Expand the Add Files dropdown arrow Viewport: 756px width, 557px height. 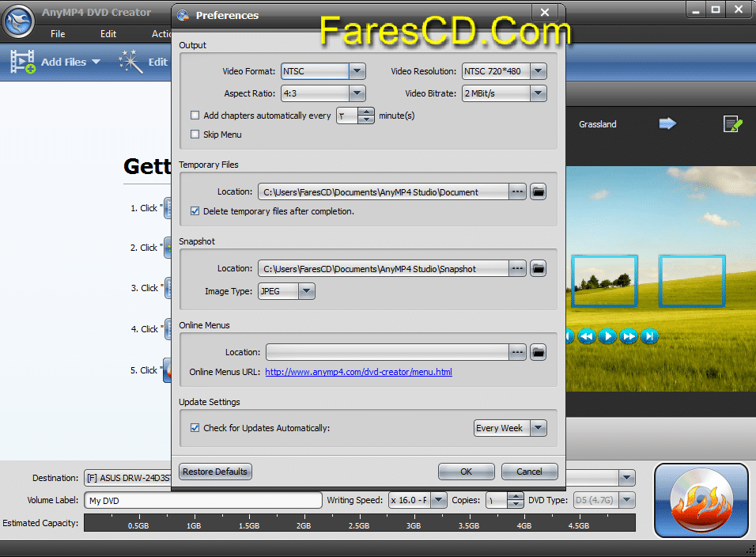[x=96, y=62]
